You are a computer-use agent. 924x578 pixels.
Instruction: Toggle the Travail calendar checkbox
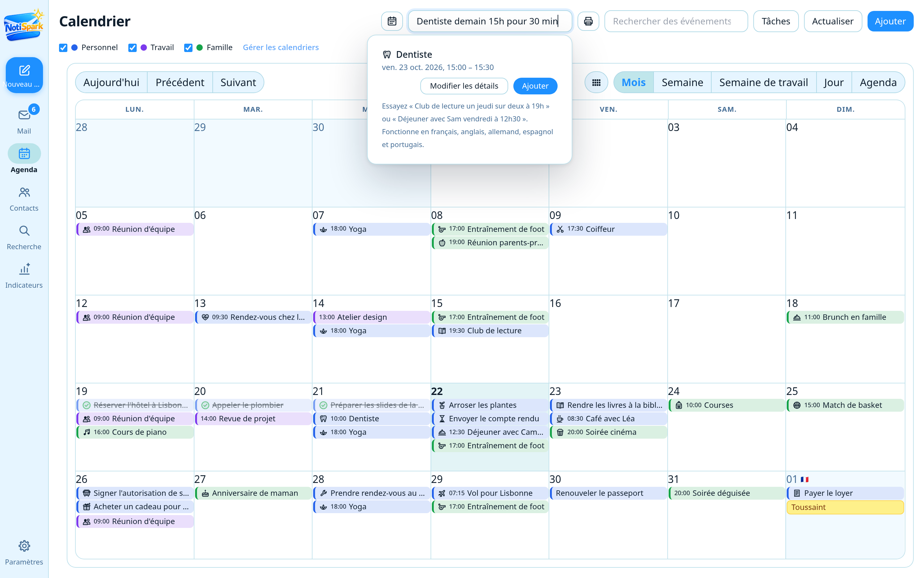click(132, 48)
